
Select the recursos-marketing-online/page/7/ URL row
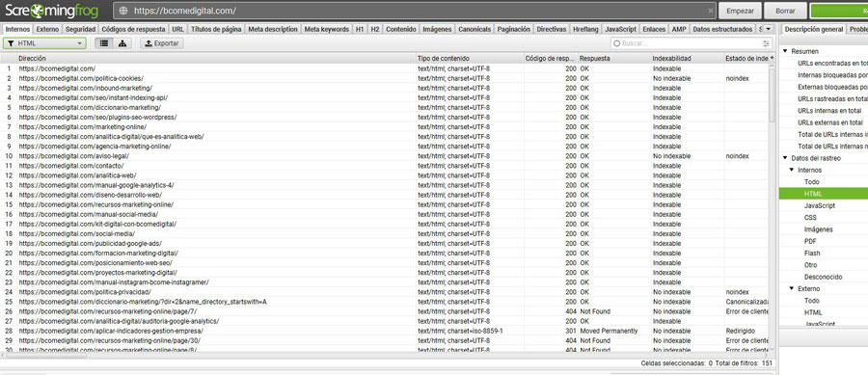385,311
